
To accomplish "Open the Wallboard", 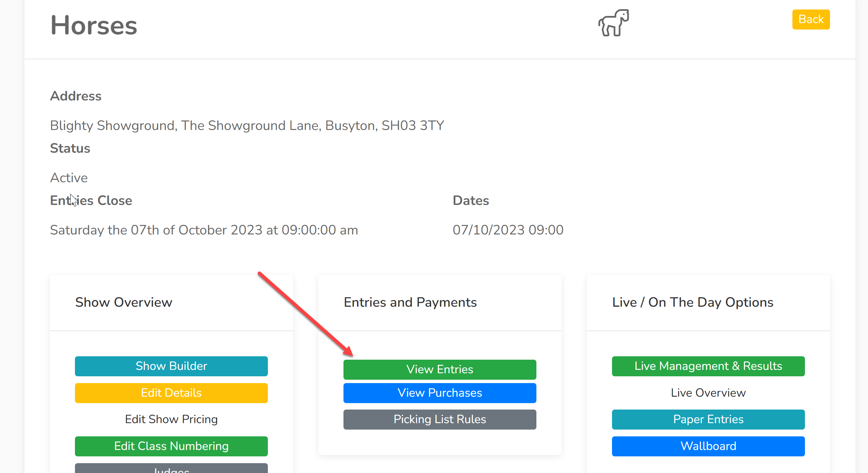I will point(708,446).
